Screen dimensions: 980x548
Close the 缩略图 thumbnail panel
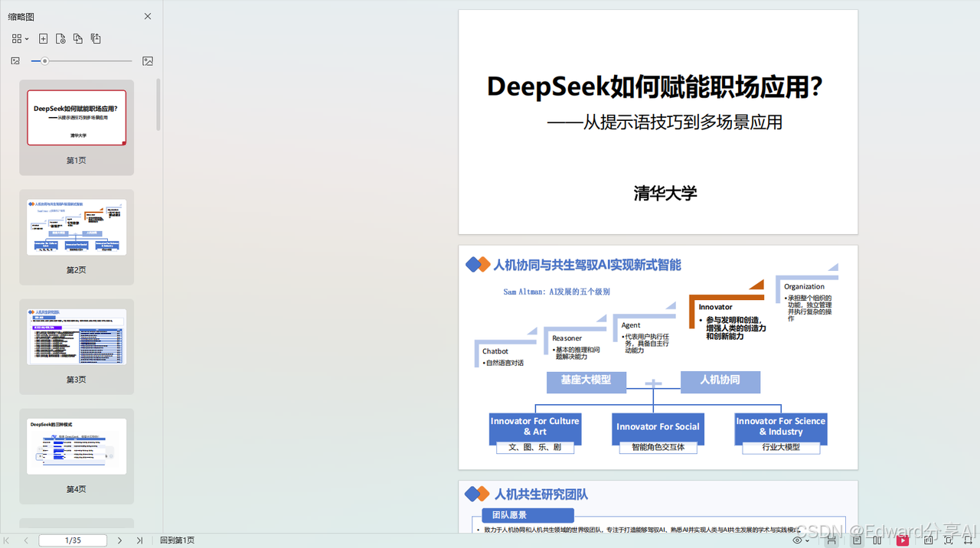pyautogui.click(x=148, y=16)
